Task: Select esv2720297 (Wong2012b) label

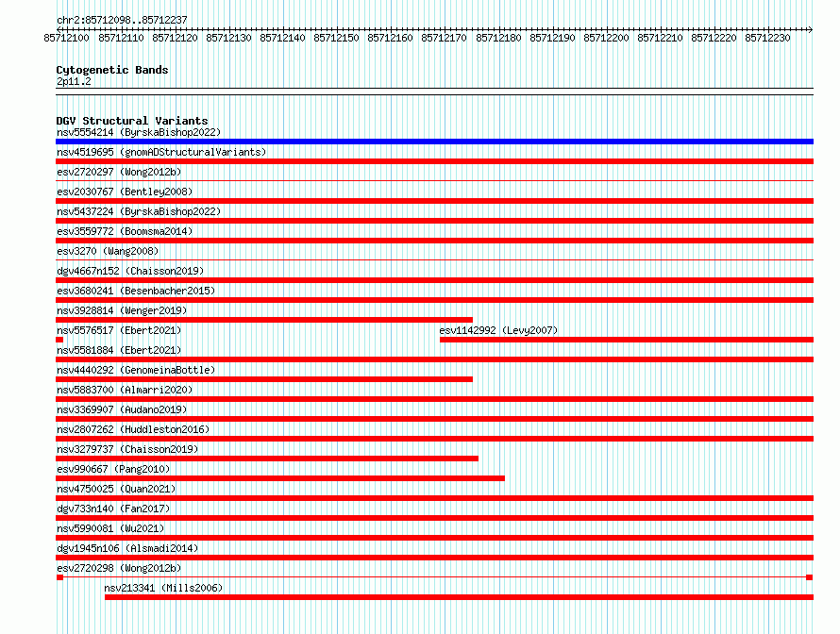Action: pos(119,172)
